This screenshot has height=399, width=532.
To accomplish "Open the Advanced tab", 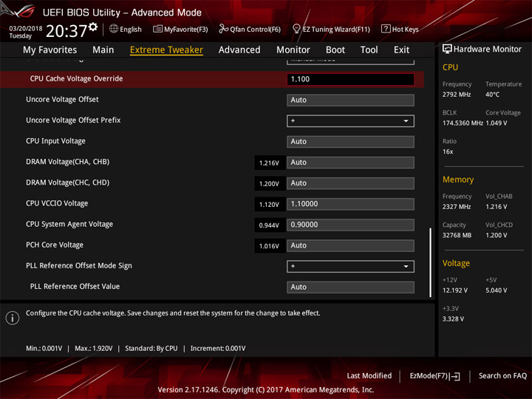I will click(x=239, y=50).
